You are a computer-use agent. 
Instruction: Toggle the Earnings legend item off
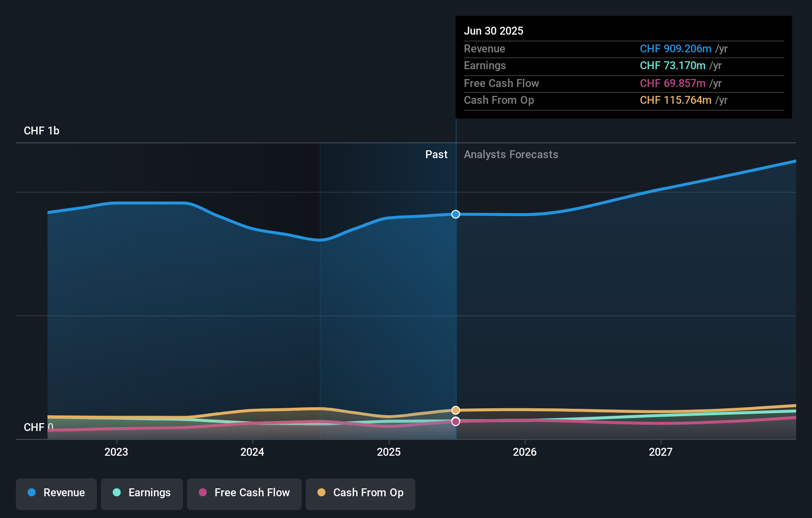(x=142, y=493)
